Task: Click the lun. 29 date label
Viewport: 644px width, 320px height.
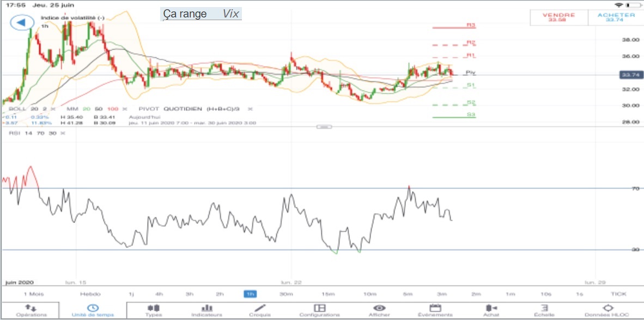Action: click(x=595, y=282)
